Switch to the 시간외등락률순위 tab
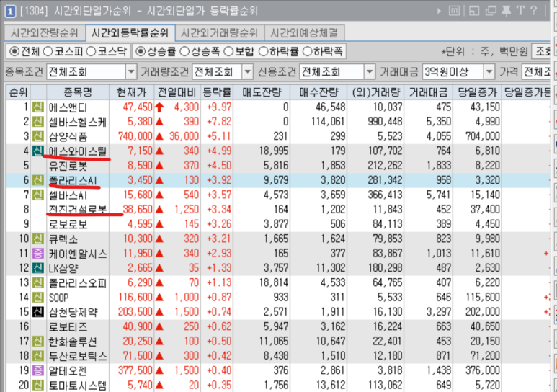This screenshot has width=557, height=392. [x=130, y=33]
